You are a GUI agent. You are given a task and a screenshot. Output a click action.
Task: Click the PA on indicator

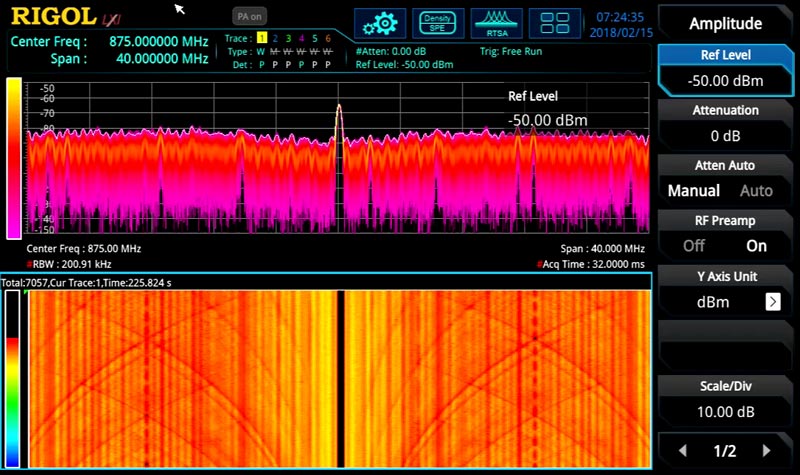[x=248, y=17]
